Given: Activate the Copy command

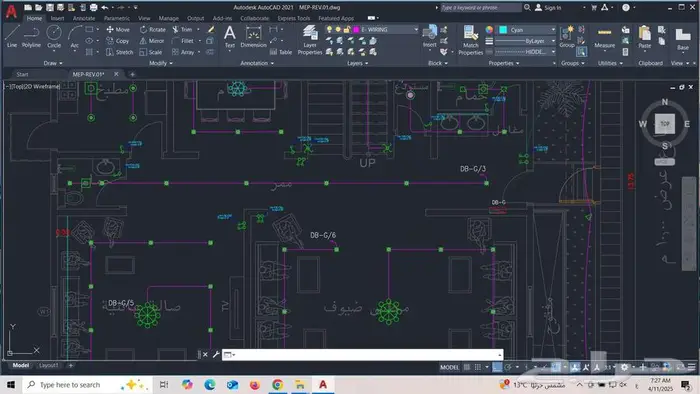Looking at the screenshot, I should 118,41.
